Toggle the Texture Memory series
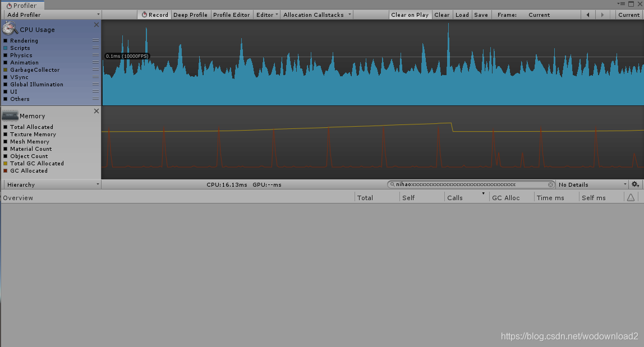This screenshot has height=347, width=644. (x=6, y=135)
